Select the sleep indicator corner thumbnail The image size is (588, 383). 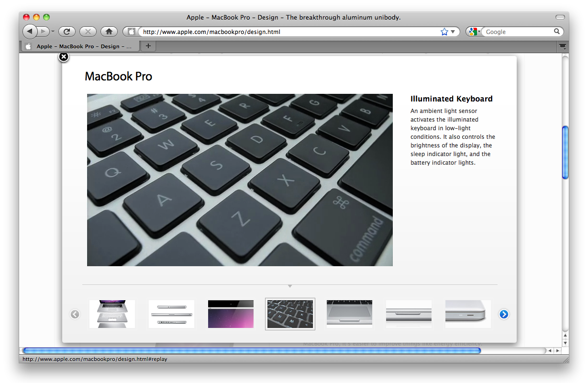click(468, 314)
